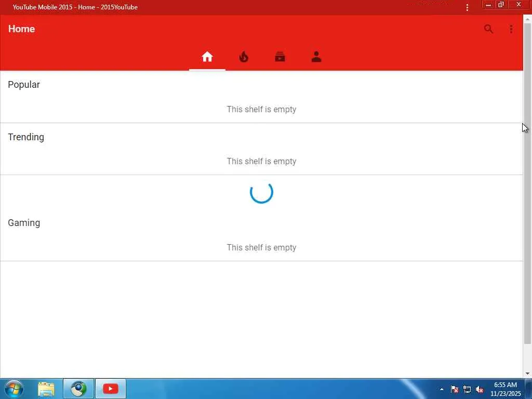
Task: Click 'This shelf is empty' under Popular
Action: pos(261,109)
